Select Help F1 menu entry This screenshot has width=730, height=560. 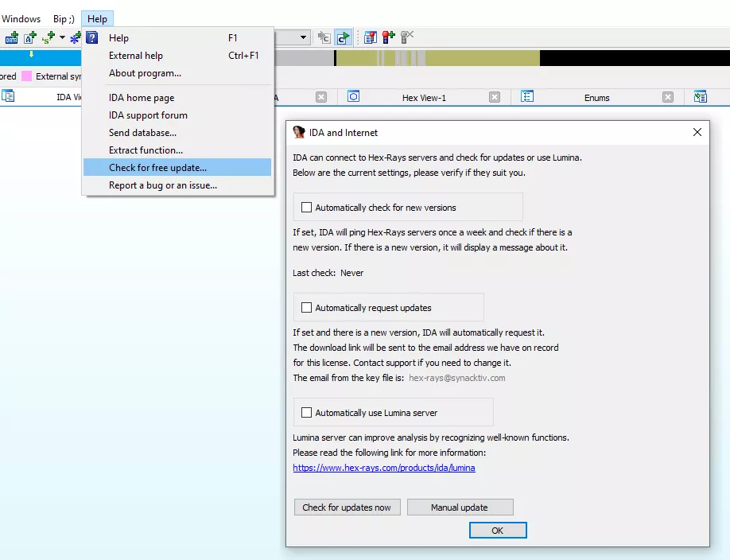coord(177,38)
